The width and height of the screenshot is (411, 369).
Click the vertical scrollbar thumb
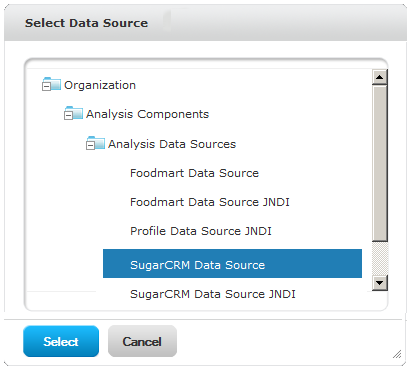tap(380, 163)
